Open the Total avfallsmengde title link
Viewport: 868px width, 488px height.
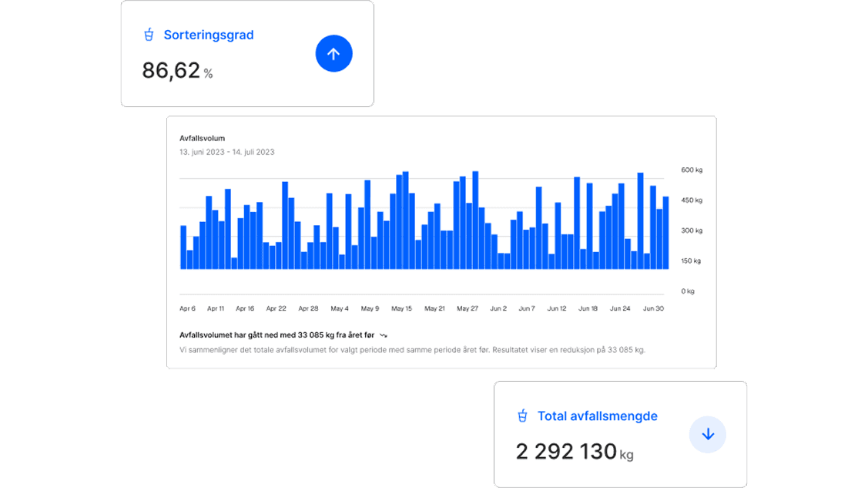point(597,416)
